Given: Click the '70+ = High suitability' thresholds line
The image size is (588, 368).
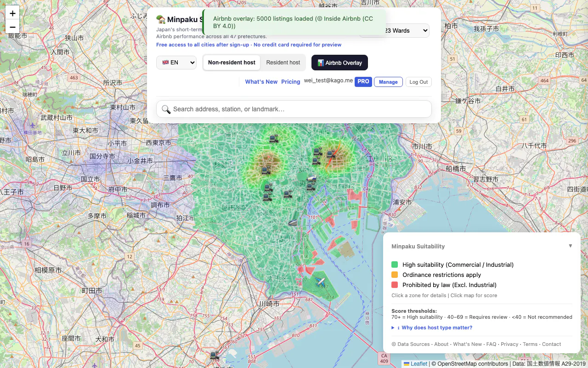Looking at the screenshot, I should [x=482, y=317].
